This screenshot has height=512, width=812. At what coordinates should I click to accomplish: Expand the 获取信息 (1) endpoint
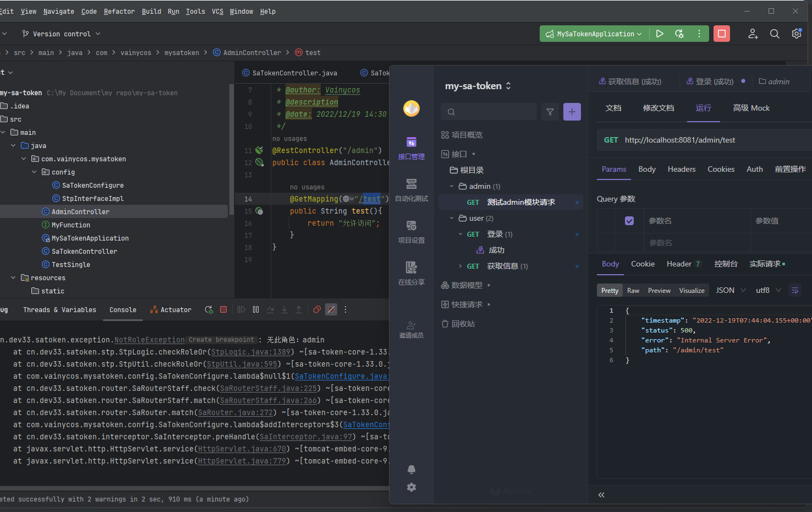pyautogui.click(x=460, y=266)
